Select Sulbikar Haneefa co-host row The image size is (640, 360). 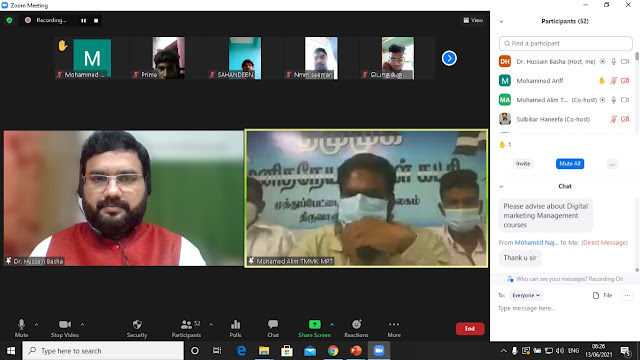(x=564, y=119)
